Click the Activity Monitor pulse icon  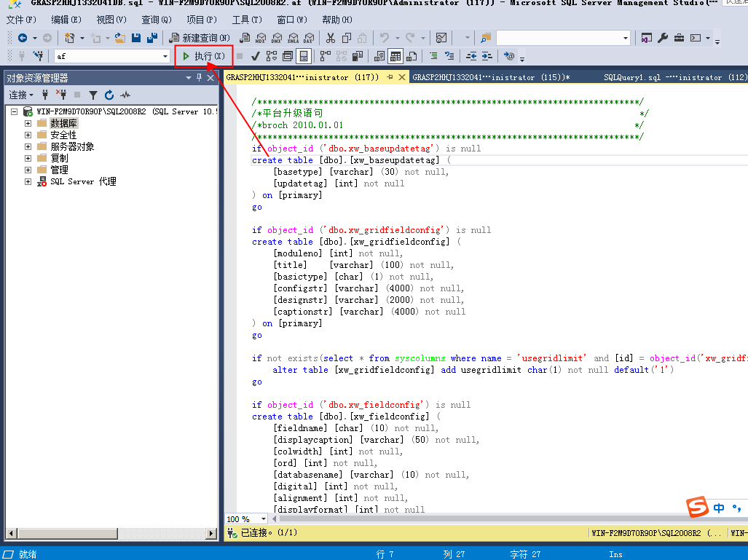125,95
